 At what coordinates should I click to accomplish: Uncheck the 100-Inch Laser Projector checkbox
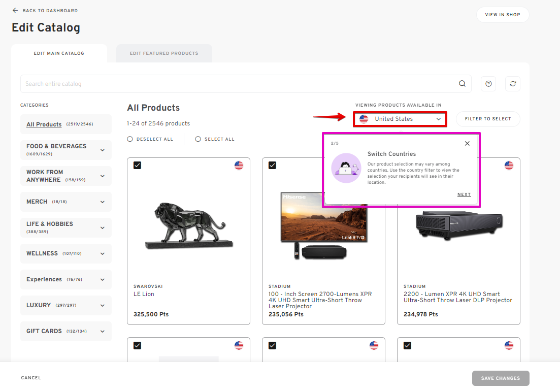pyautogui.click(x=272, y=166)
